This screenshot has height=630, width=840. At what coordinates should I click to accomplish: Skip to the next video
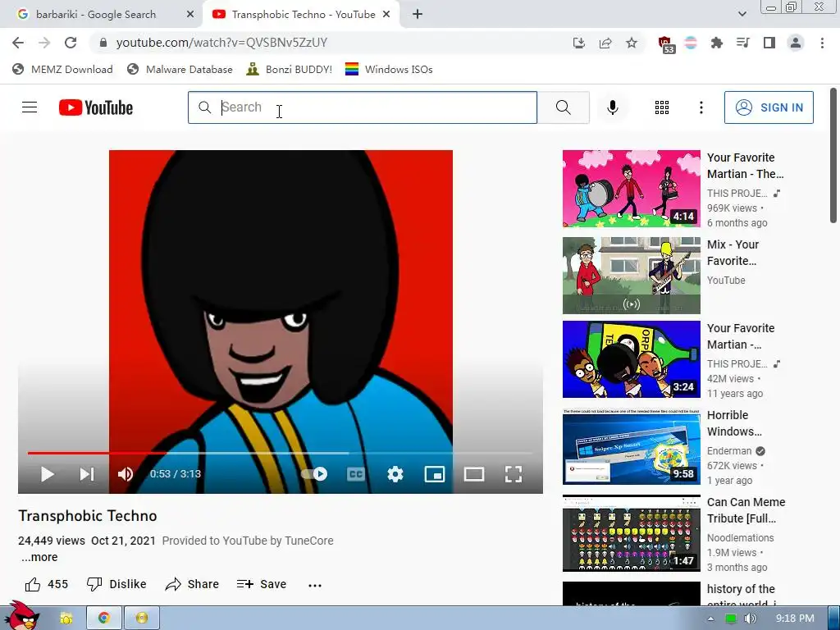coord(87,474)
